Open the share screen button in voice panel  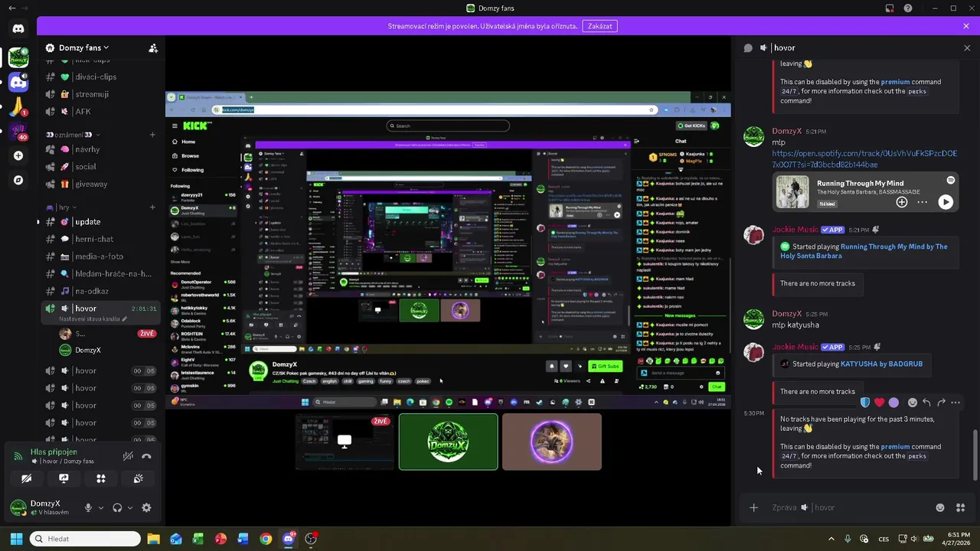[x=64, y=478]
